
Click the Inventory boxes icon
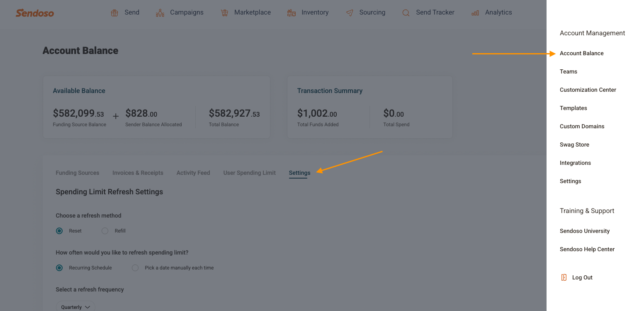point(292,13)
